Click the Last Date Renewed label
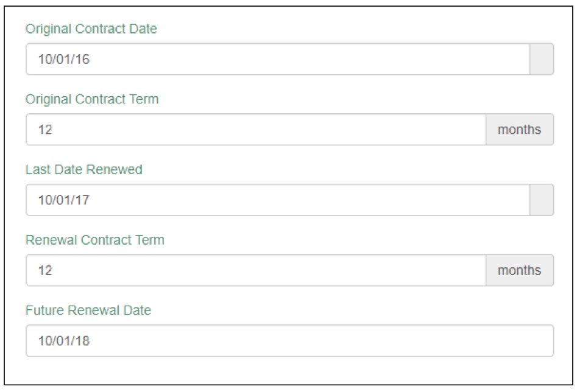 click(x=83, y=170)
